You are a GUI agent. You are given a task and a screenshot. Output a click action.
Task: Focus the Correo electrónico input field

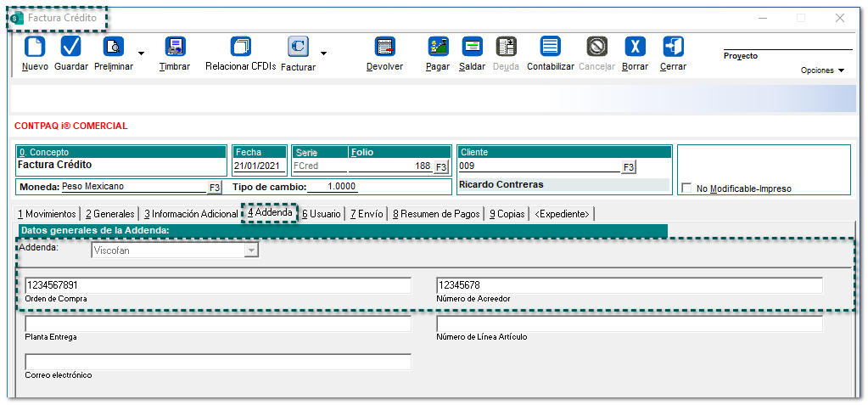[x=218, y=363]
